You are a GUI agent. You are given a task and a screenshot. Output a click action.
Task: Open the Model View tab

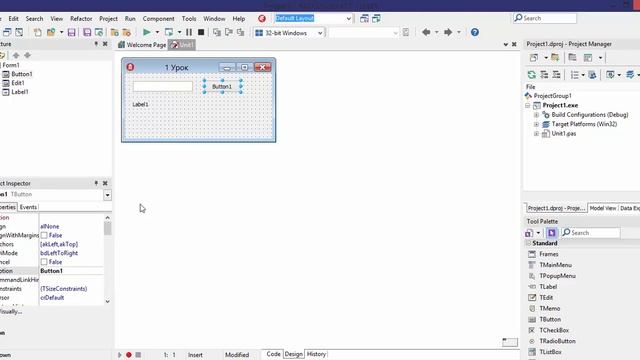tap(603, 208)
